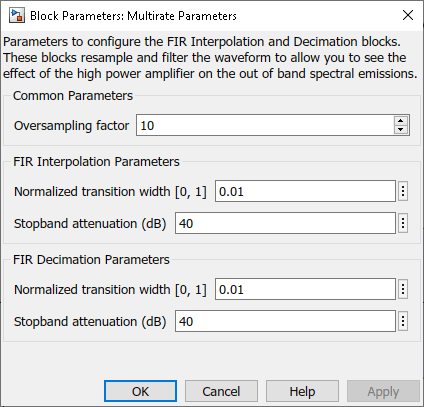Click the FIR Interpolation transition width field
Screen dimensions: 424x407
(x=305, y=191)
